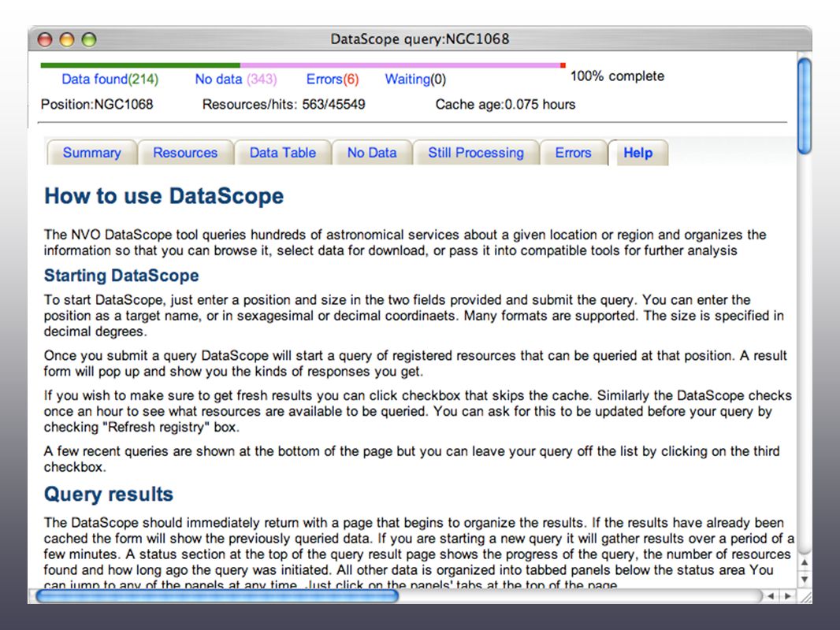Click the horizontal scrollbar thumb
This screenshot has width=840, height=630.
[217, 595]
